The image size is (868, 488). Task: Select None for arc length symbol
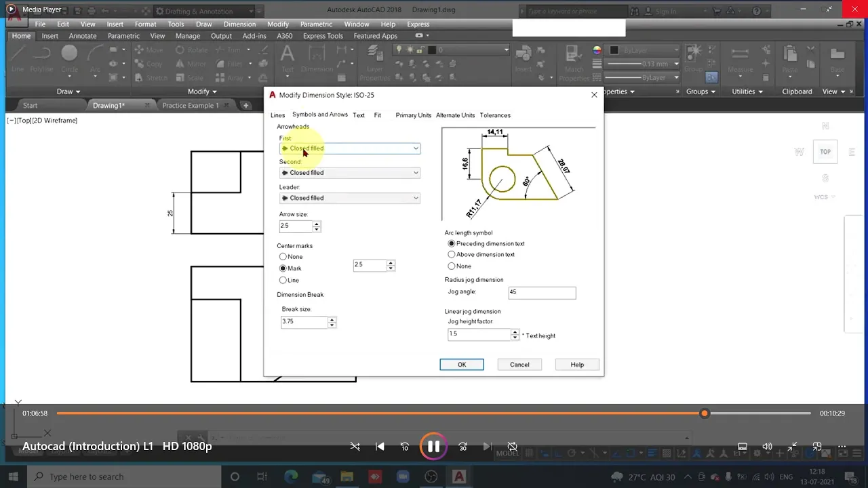(x=452, y=266)
